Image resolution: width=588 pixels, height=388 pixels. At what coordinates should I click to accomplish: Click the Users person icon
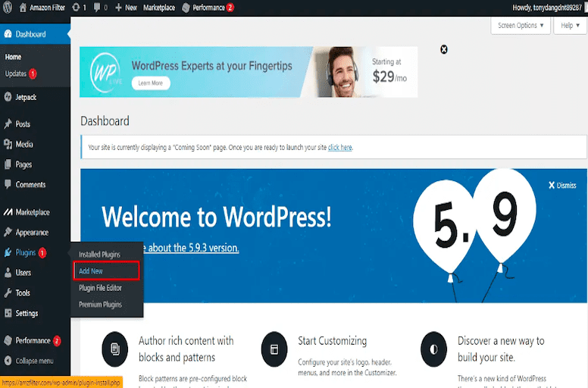coord(8,273)
